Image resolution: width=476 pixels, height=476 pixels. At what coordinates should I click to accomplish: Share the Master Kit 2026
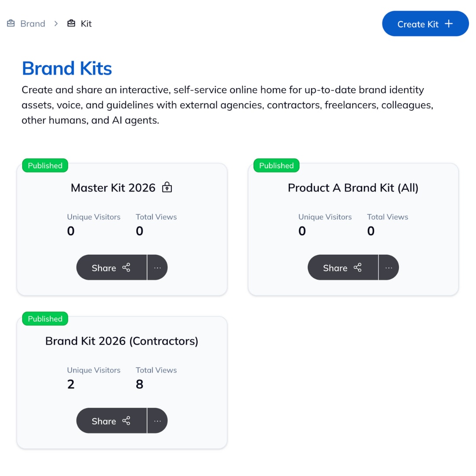110,268
